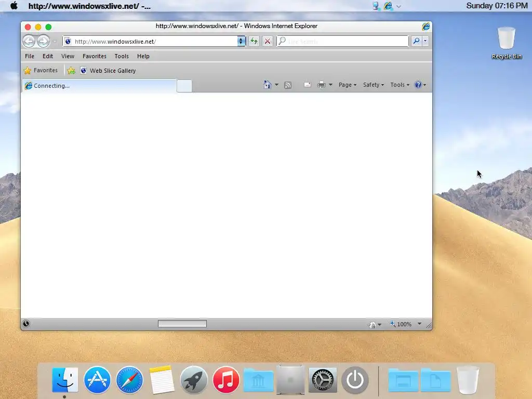Grab the window resize grip corner

pos(429,326)
